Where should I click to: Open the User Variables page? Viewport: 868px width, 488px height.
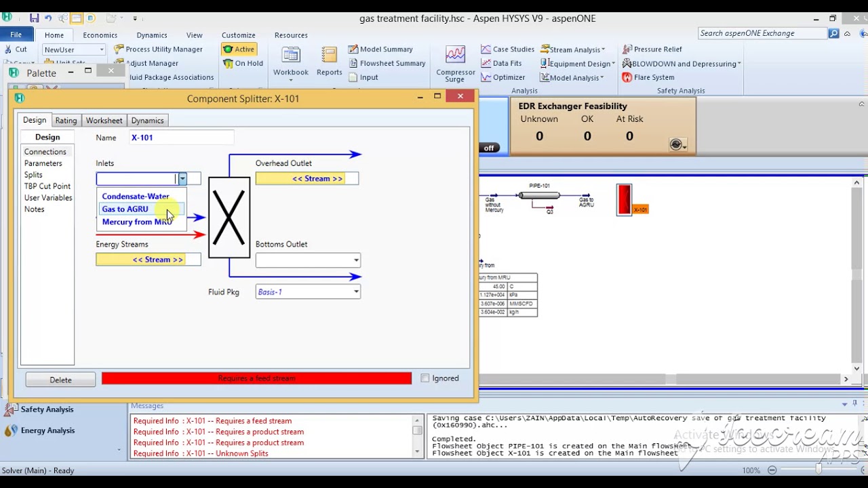click(x=48, y=198)
